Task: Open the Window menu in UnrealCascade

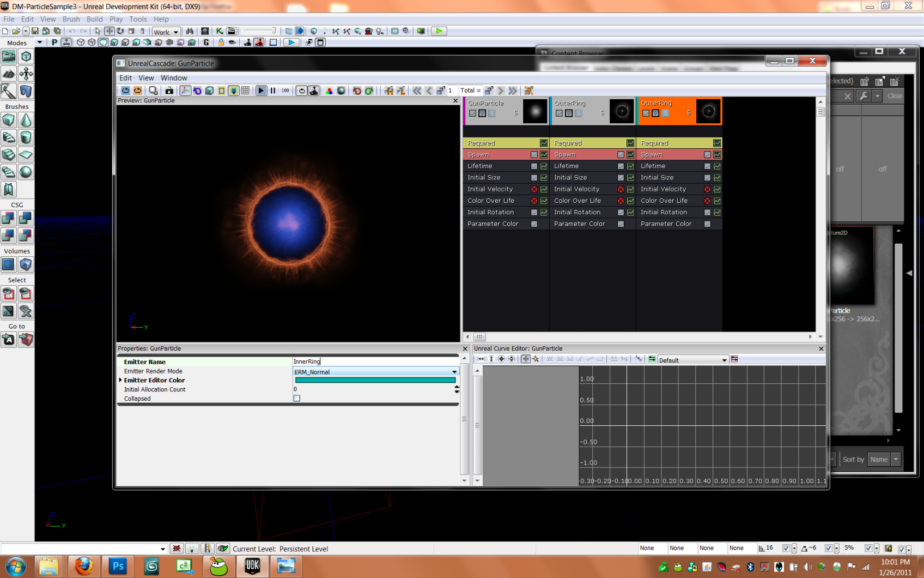Action: tap(173, 78)
